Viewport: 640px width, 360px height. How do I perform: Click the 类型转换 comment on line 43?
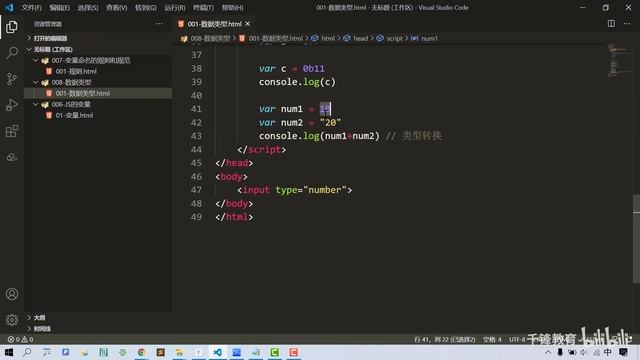[x=422, y=136]
